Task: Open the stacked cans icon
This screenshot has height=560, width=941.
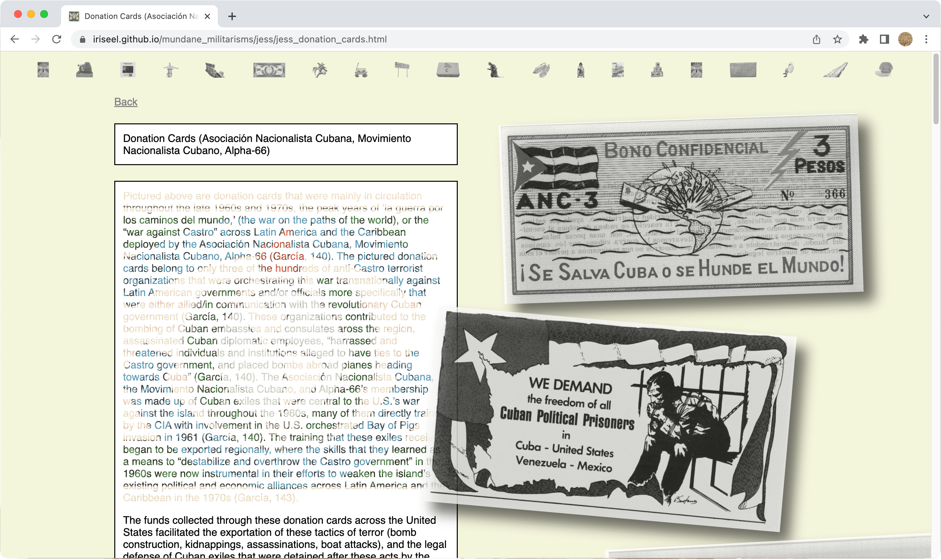Action: point(657,70)
